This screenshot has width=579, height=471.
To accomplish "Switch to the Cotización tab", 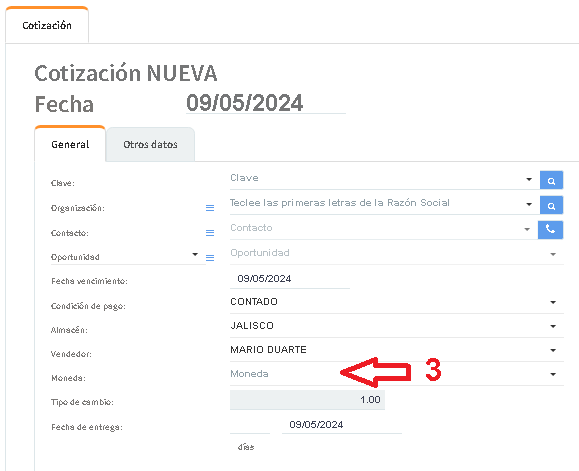I will coord(47,25).
